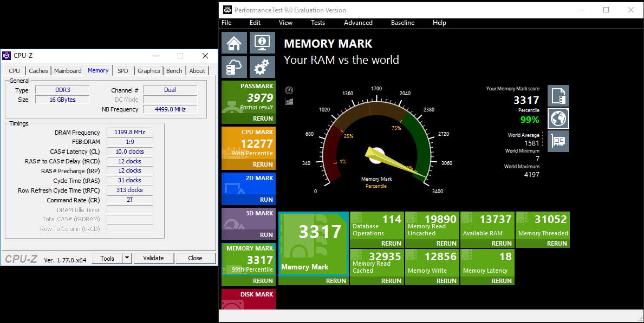The width and height of the screenshot is (644, 323).
Task: Click the Validate button in CPU-Z
Action: [x=153, y=258]
